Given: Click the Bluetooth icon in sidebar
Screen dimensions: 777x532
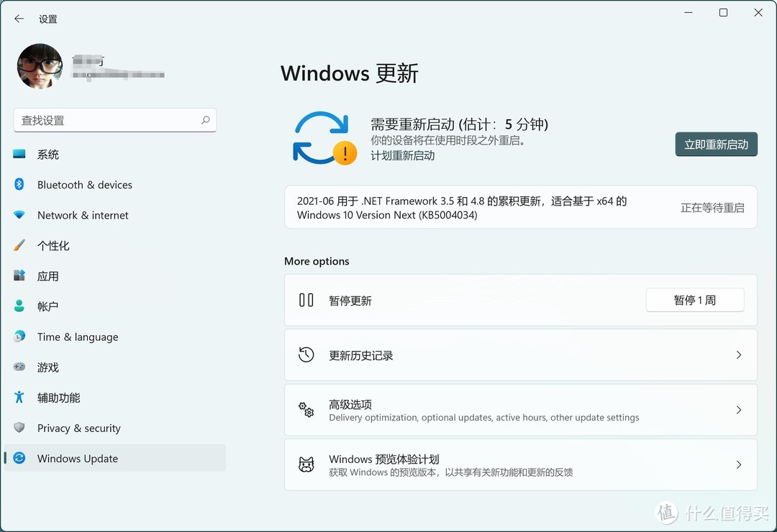Looking at the screenshot, I should click(19, 184).
